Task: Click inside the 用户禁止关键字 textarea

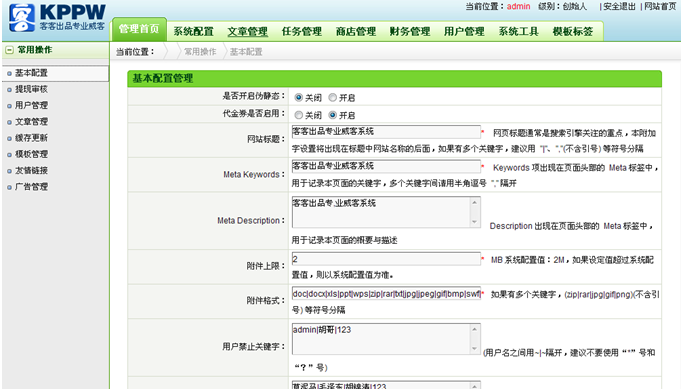Action: 381,339
